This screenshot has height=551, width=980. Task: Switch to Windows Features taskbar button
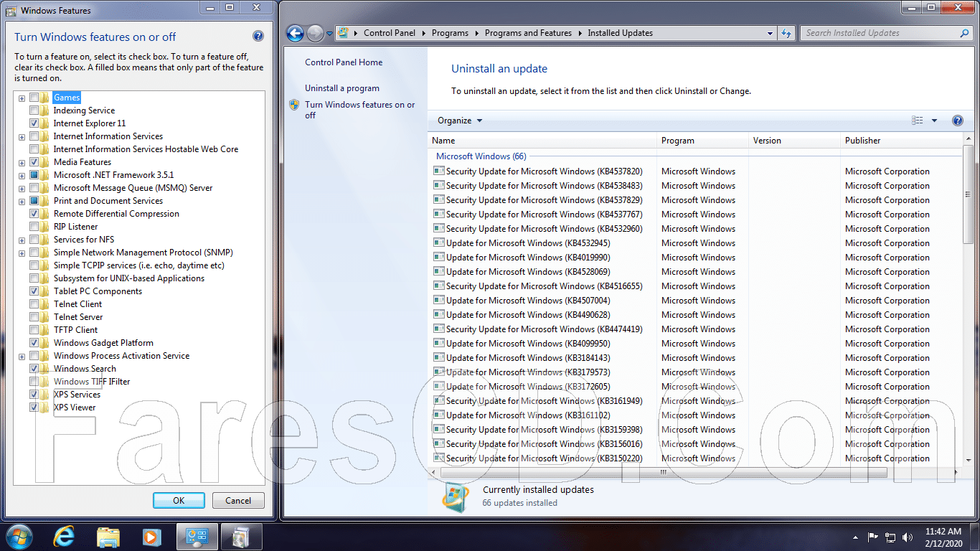point(242,537)
